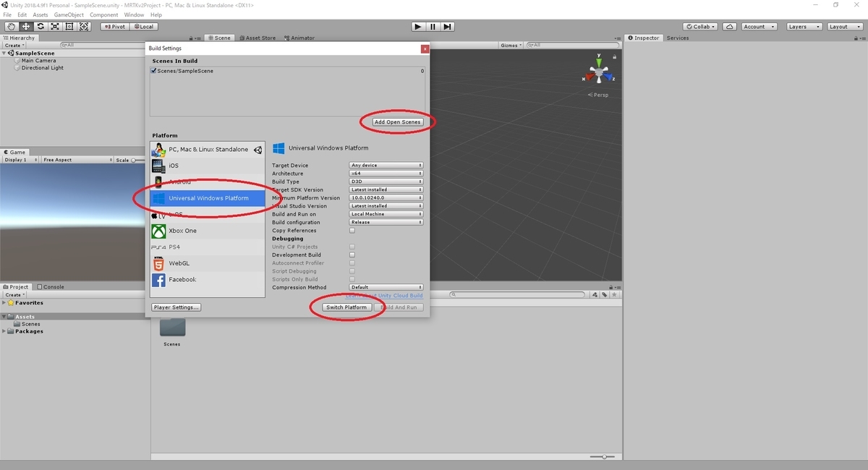Select the Hand tool in toolbar
Viewport: 868px width, 470px height.
[x=11, y=27]
